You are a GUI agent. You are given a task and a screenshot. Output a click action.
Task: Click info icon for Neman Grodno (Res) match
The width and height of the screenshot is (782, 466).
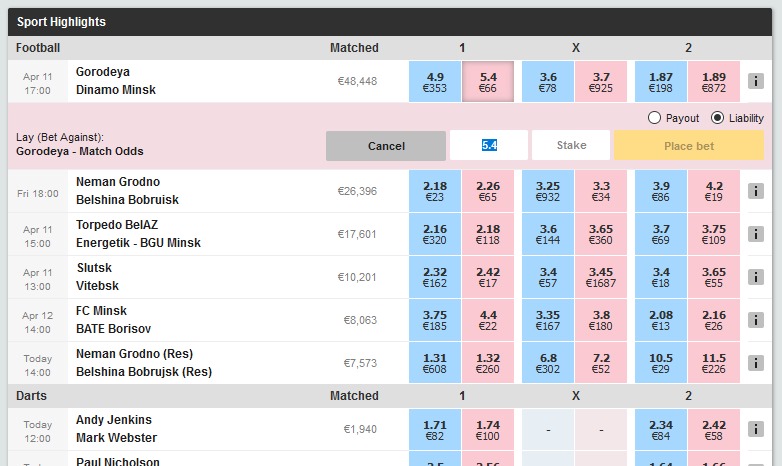pos(756,363)
